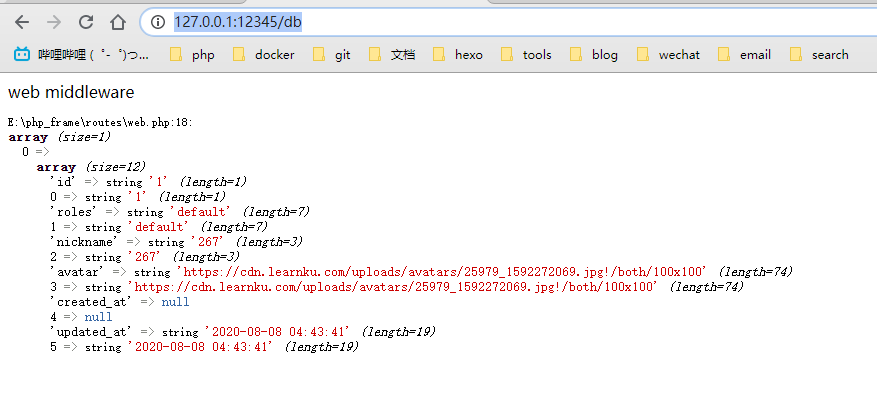Click the index 5 timestamp row
Screen dimensions: 877x413
point(204,347)
